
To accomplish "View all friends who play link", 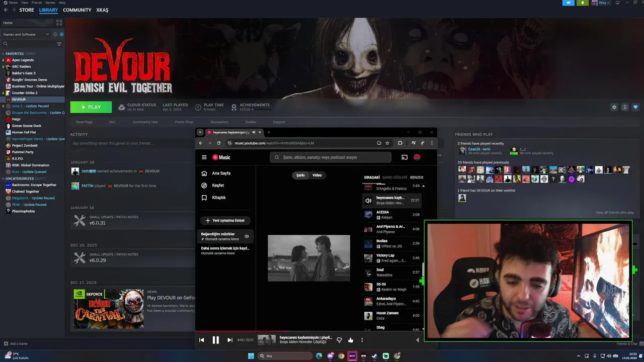I will pyautogui.click(x=615, y=212).
